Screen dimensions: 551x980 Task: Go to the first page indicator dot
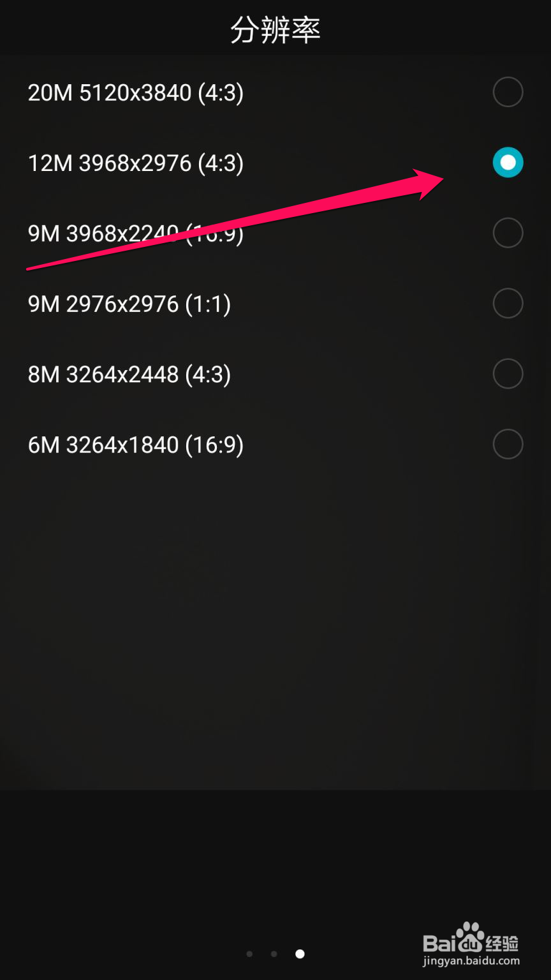(249, 954)
